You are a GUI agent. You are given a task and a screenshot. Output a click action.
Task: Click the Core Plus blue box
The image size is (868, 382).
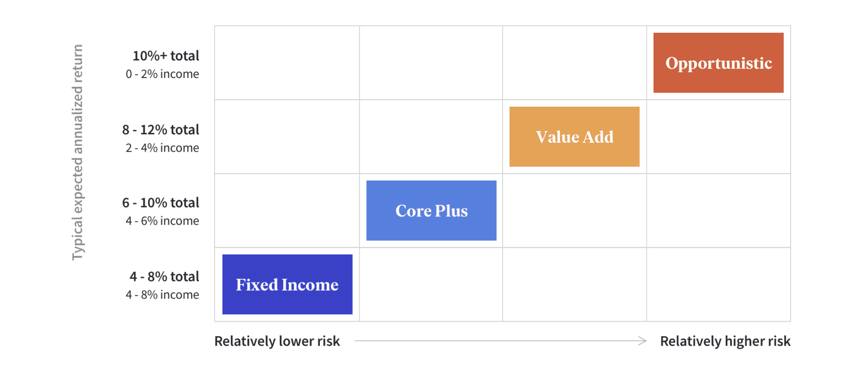pos(431,210)
